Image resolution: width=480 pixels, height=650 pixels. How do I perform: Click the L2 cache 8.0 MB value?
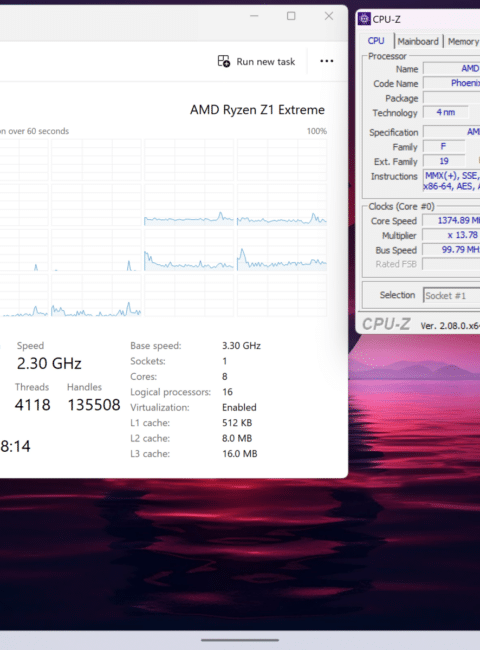point(237,438)
